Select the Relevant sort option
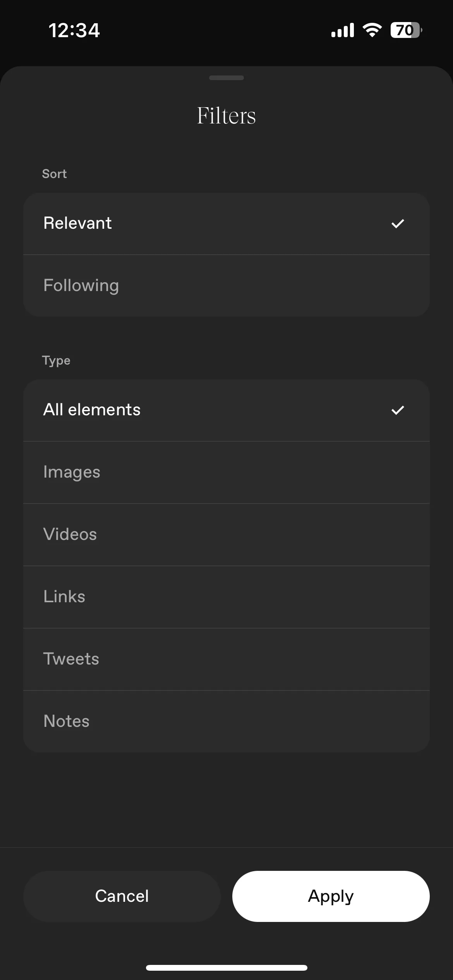The width and height of the screenshot is (453, 980). (x=226, y=224)
